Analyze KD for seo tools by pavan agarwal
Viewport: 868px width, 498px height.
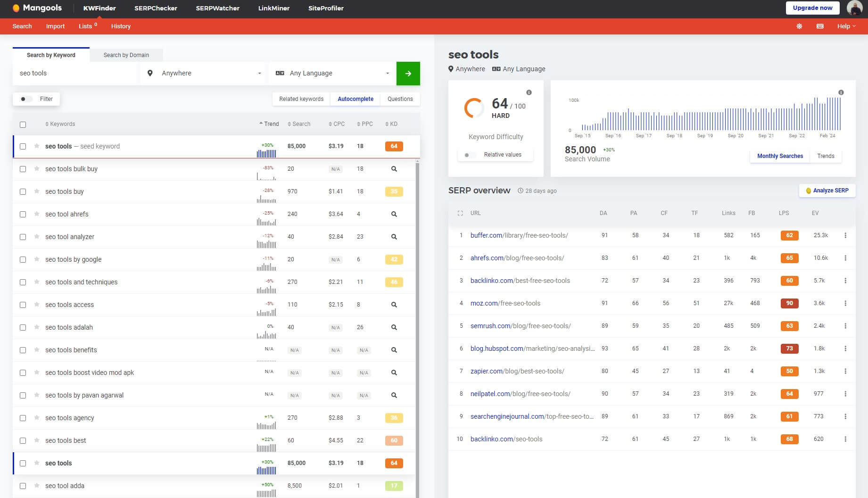pos(394,395)
